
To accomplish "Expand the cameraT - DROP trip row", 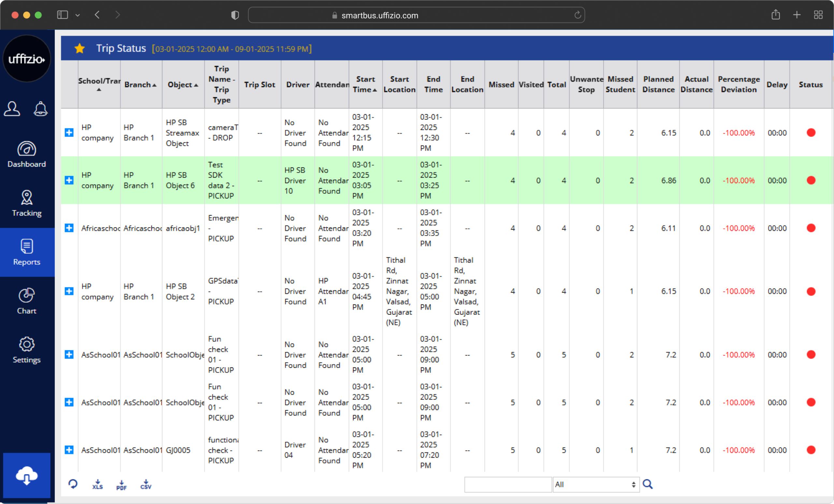I will pos(69,133).
